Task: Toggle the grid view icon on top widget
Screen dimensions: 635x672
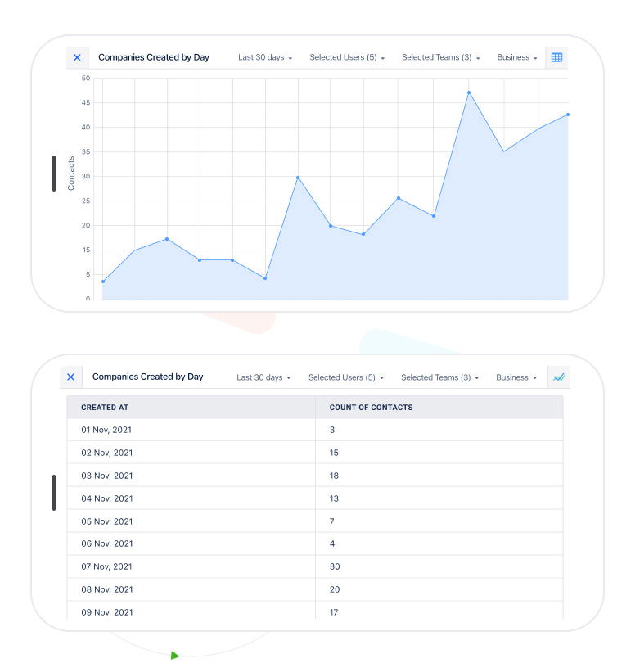Action: [x=556, y=57]
